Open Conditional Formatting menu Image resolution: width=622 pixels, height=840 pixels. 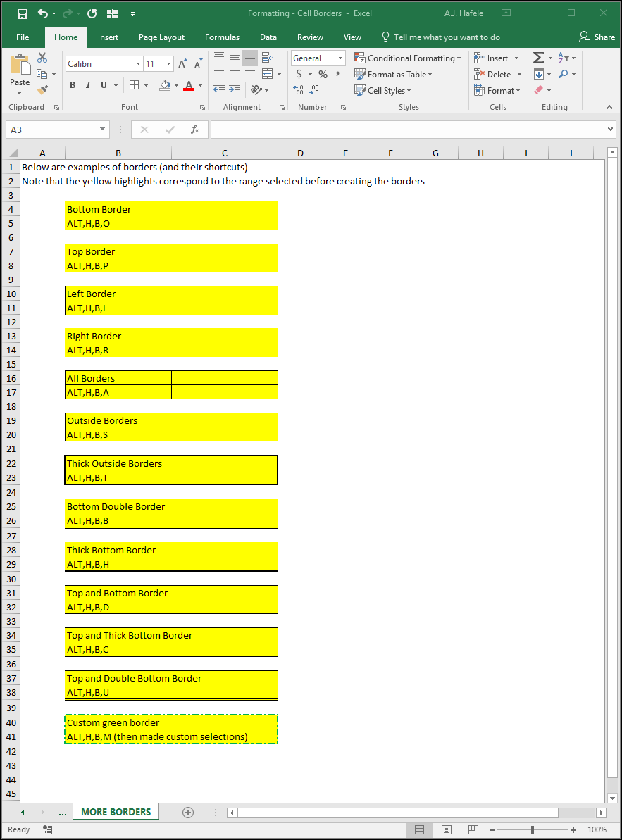click(408, 58)
